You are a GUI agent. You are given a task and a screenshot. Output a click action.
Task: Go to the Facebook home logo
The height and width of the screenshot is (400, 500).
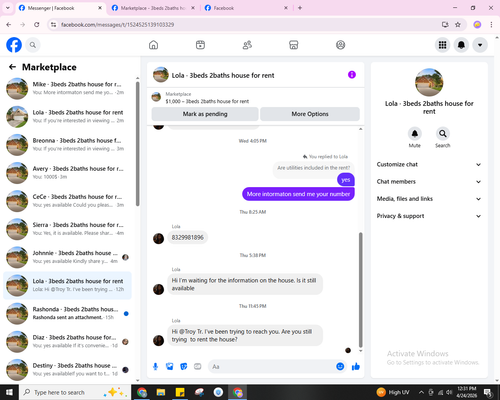pyautogui.click(x=14, y=45)
